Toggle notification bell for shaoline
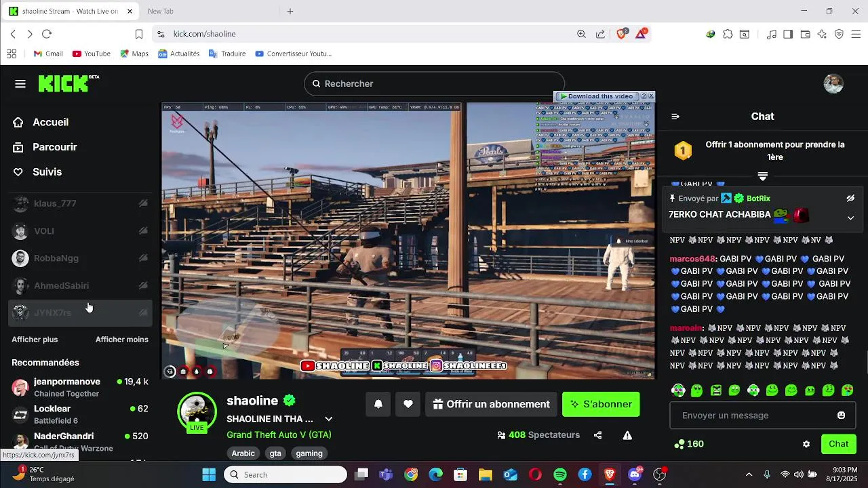This screenshot has height=488, width=868. [378, 404]
